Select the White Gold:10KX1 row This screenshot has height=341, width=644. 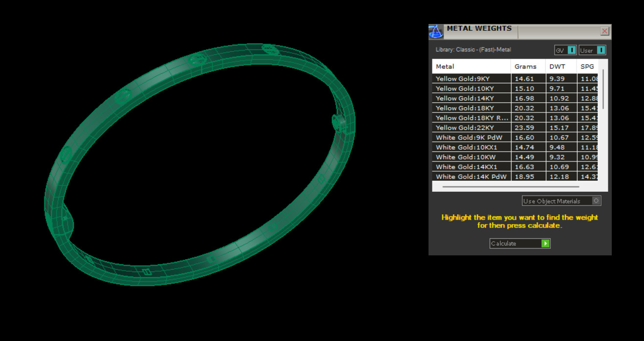(515, 147)
